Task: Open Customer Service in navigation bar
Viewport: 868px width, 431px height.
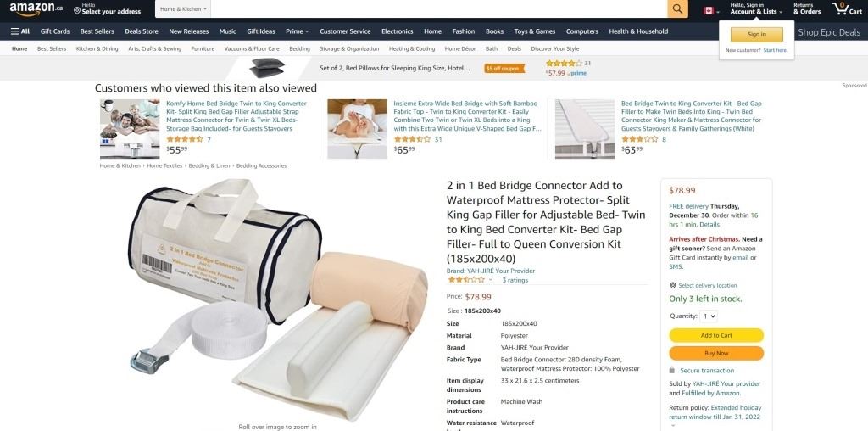Action: (x=345, y=31)
